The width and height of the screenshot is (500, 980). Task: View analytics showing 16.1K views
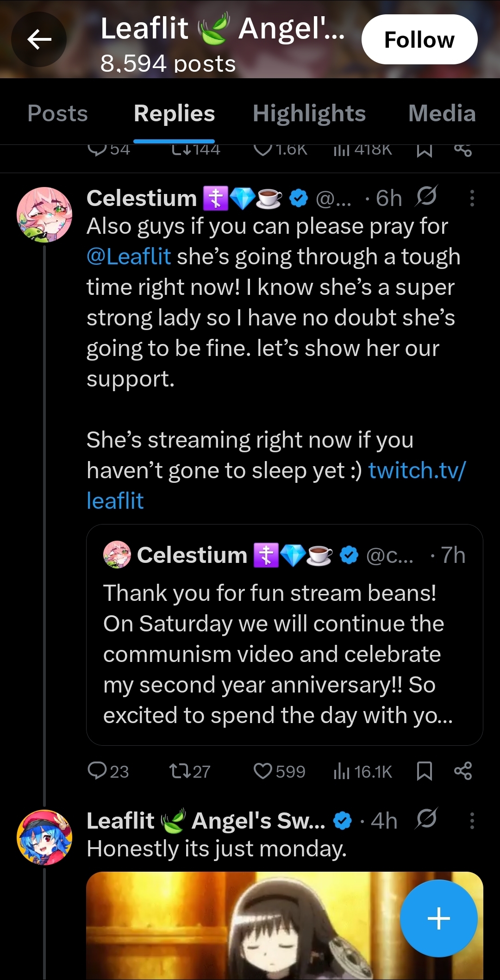click(362, 771)
